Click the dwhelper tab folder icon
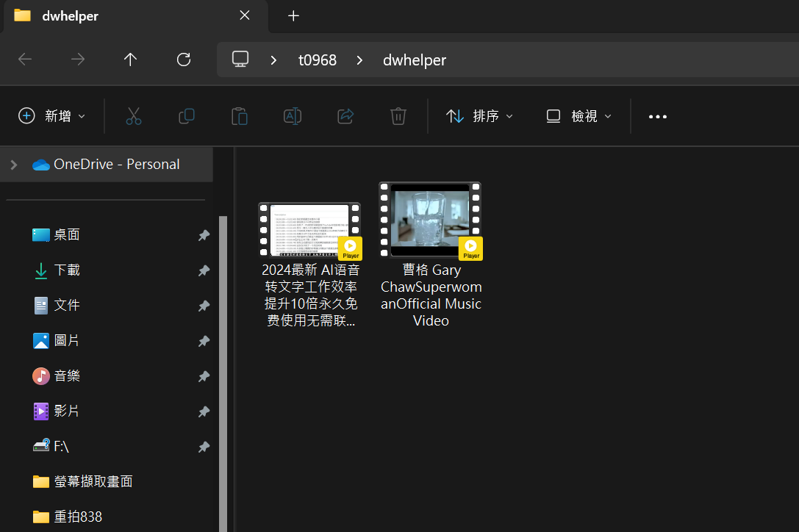This screenshot has width=799, height=532. pos(23,15)
